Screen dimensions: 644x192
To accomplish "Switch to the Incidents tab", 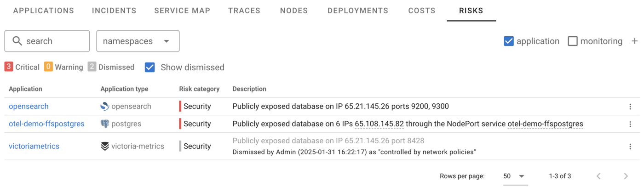I will (114, 11).
